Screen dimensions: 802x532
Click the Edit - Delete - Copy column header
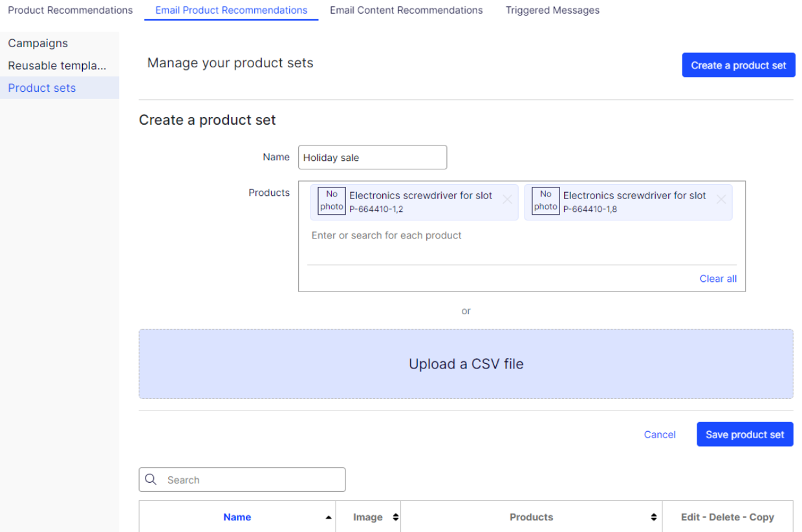(x=728, y=517)
